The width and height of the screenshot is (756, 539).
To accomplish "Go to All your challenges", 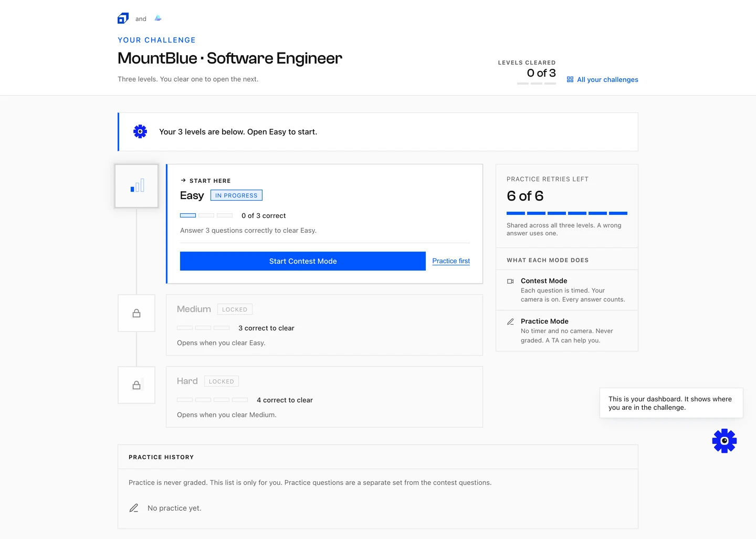I will (x=607, y=80).
